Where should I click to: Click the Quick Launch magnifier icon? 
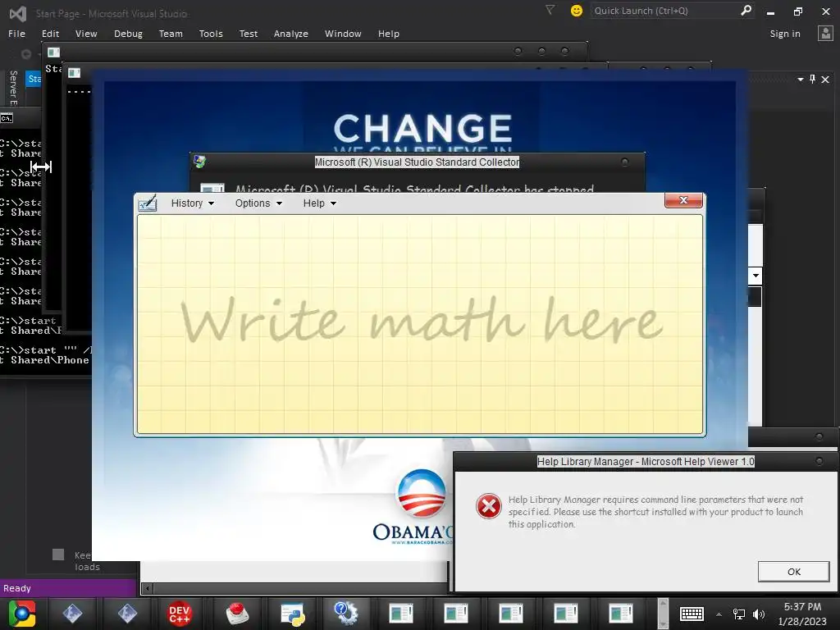pos(746,10)
